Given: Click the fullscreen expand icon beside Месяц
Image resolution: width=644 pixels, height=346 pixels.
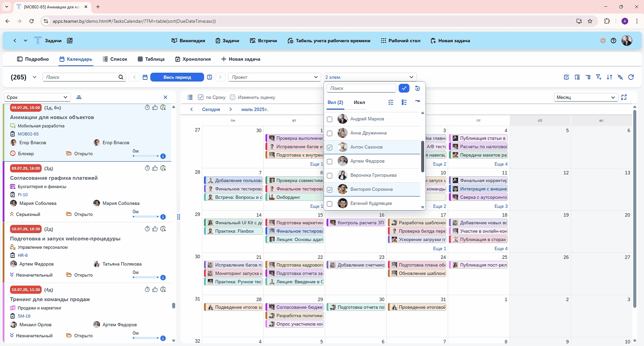Looking at the screenshot, I should 624,97.
